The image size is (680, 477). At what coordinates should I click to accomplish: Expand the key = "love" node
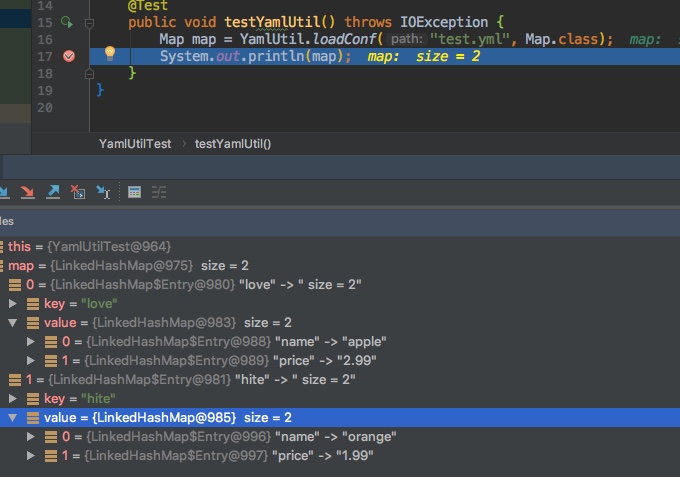pyautogui.click(x=13, y=303)
